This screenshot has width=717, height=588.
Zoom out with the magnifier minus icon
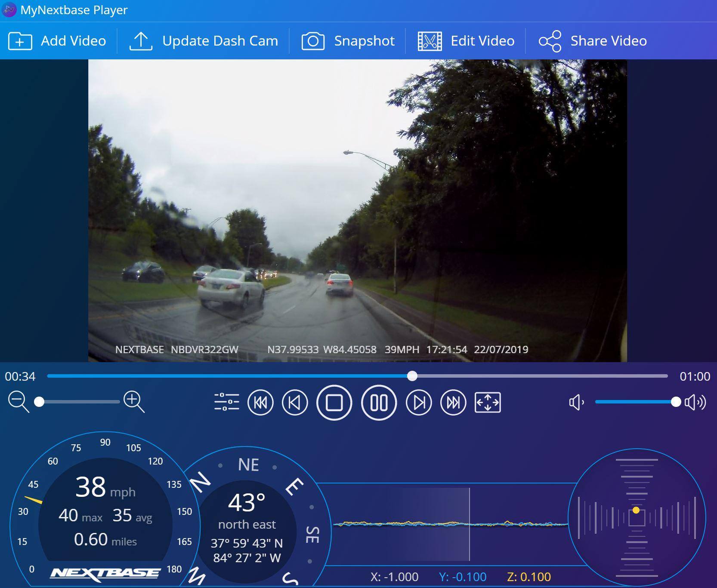pos(18,402)
